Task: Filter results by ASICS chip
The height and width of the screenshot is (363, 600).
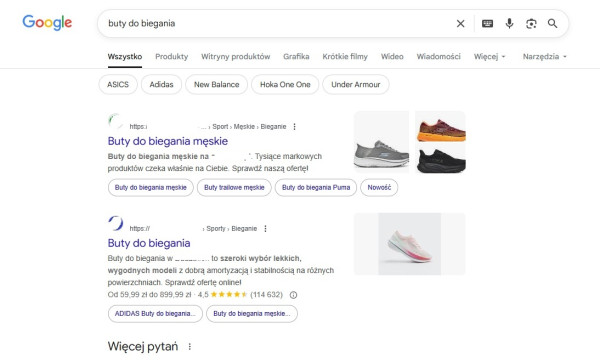Action: coord(118,85)
